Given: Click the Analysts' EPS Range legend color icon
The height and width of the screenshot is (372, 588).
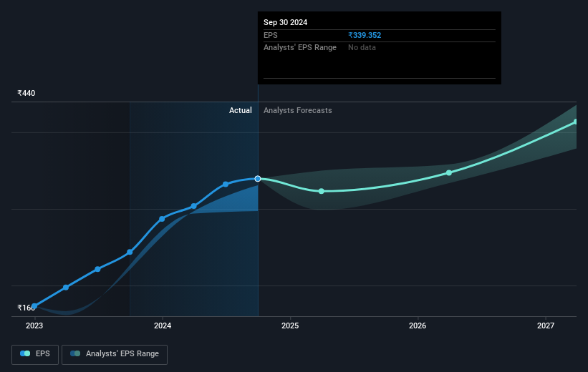Looking at the screenshot, I should 75,353.
